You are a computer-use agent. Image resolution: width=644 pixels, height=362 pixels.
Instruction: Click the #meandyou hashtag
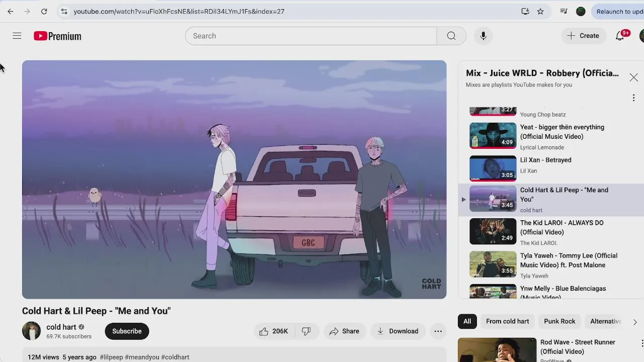[142, 357]
